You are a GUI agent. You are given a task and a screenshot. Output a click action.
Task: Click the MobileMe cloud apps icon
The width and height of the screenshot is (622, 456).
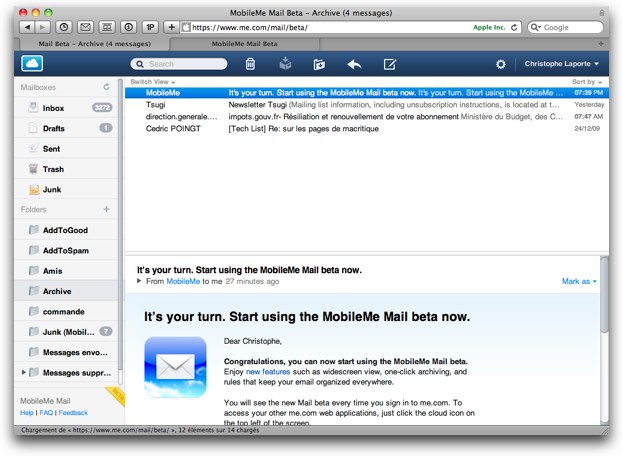pos(32,63)
